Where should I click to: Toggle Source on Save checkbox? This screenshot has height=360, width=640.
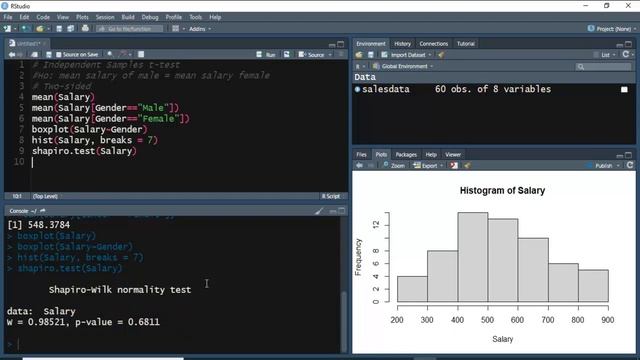(58, 54)
